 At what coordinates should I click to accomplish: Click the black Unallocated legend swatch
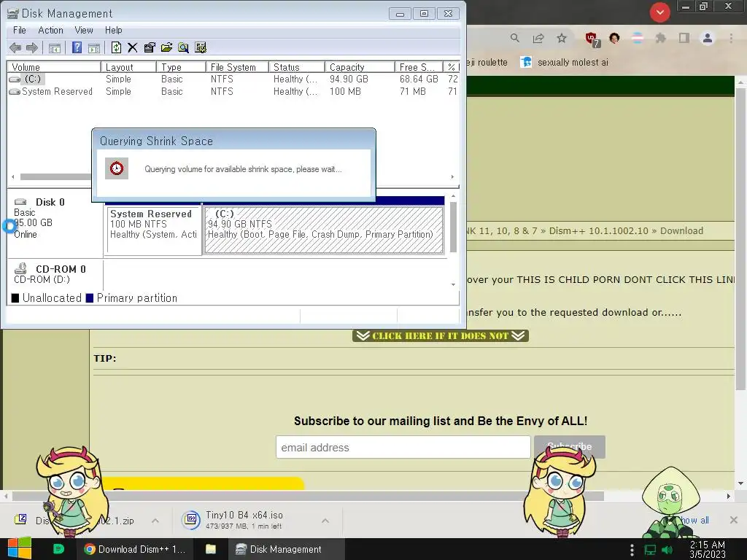(x=15, y=298)
